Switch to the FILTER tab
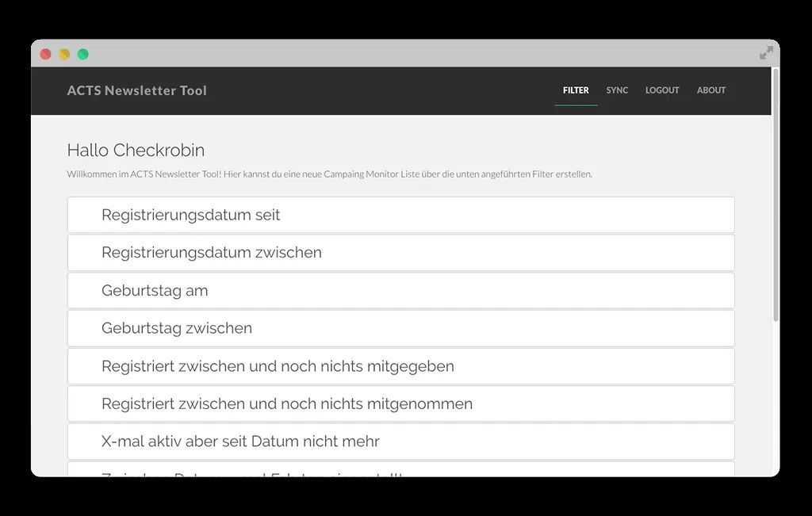Image resolution: width=812 pixels, height=516 pixels. 576,90
